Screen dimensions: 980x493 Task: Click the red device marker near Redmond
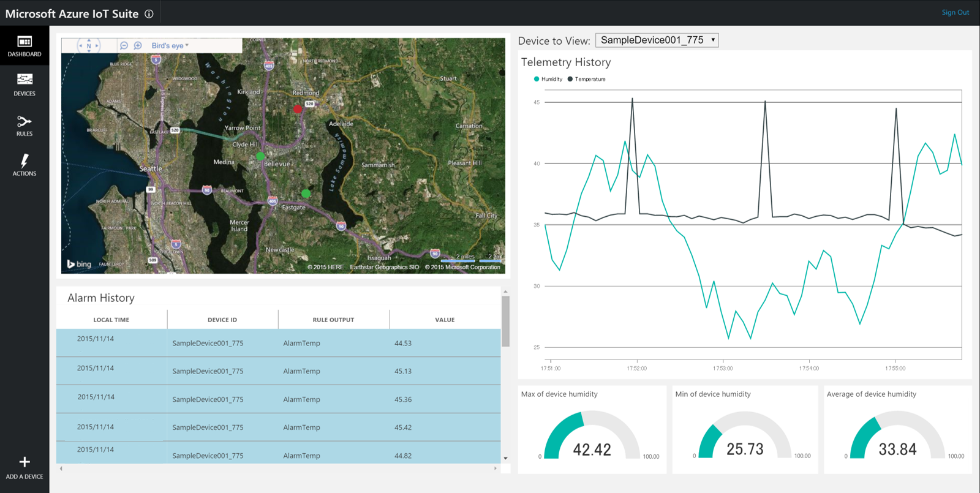(298, 109)
